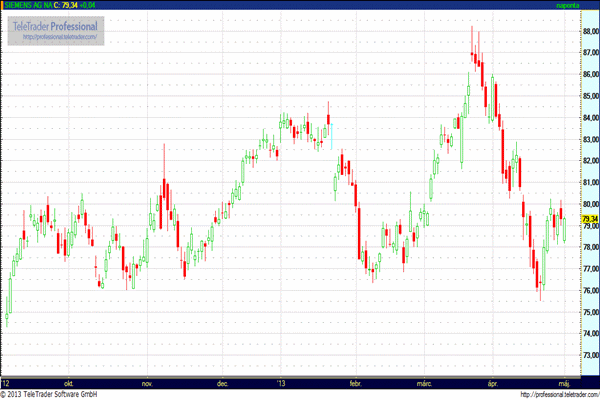
Task: Select the nov. marker on the date axis
Action: (x=146, y=383)
